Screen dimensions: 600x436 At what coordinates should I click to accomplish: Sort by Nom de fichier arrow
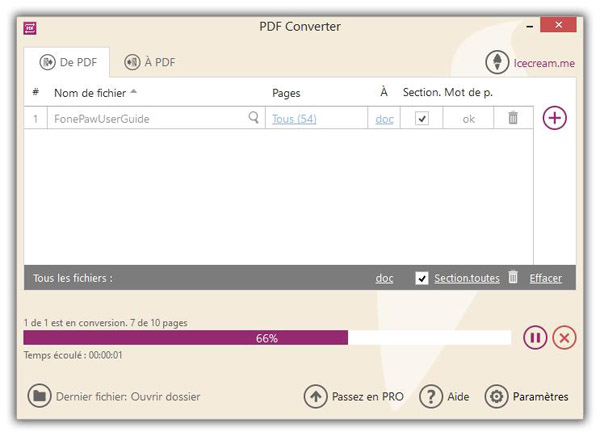134,91
